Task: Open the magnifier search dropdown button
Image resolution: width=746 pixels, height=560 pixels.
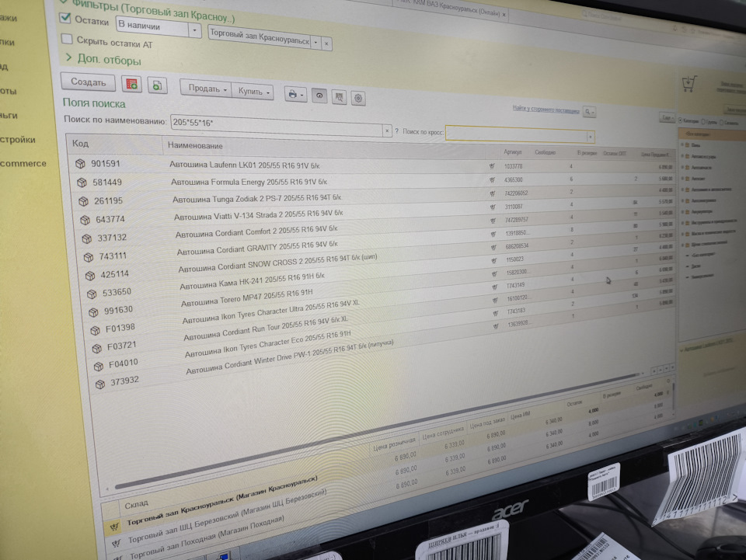Action: 589,112
